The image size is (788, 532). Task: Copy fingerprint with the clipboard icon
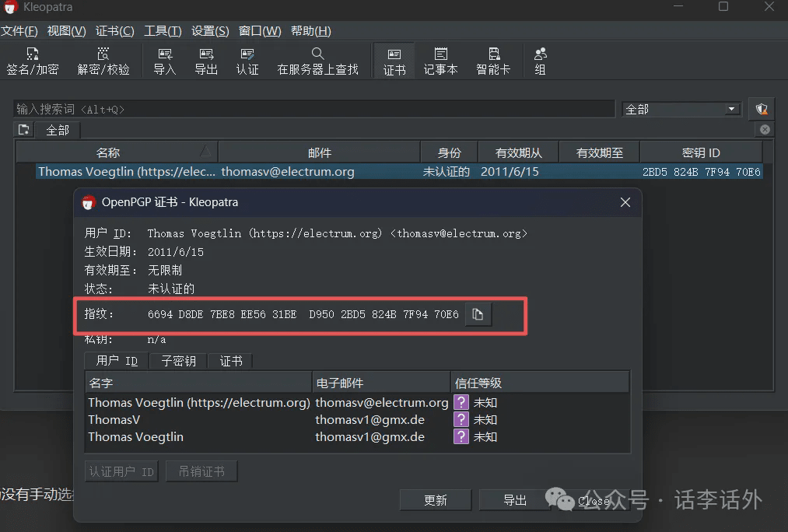(x=478, y=314)
